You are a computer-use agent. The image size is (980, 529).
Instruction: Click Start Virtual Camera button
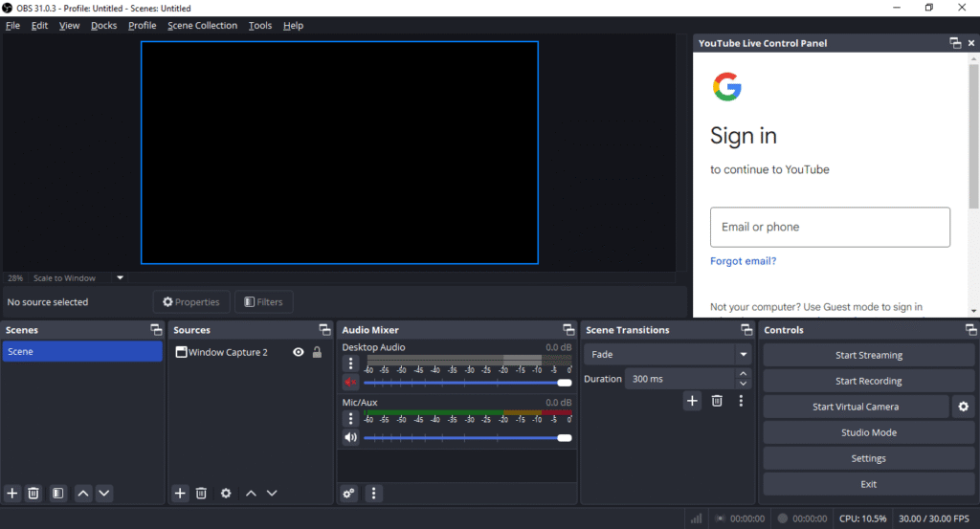[856, 407]
